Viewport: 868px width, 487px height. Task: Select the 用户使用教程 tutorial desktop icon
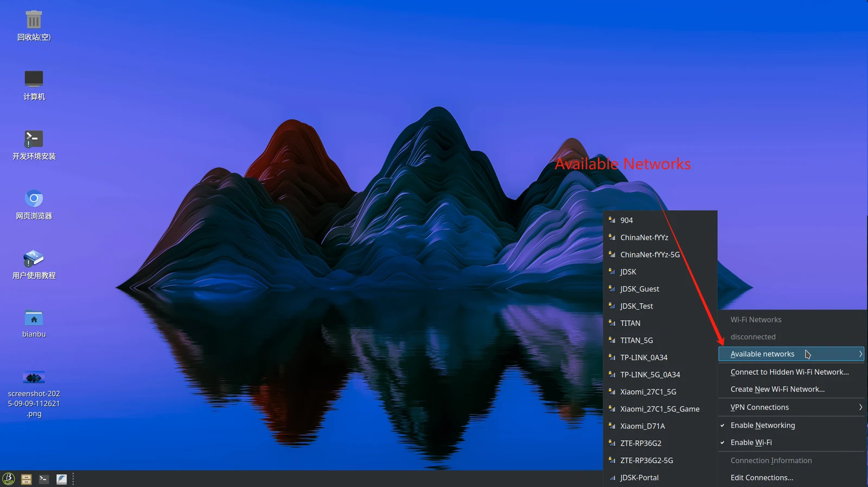click(34, 264)
